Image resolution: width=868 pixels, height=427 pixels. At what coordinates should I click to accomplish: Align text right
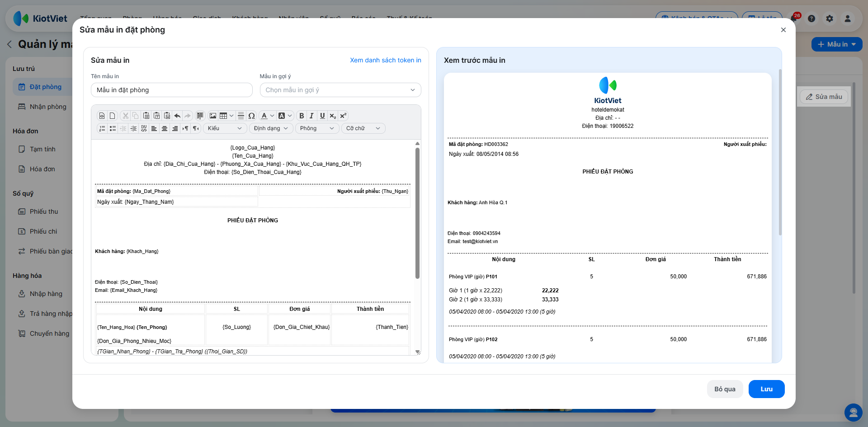click(x=175, y=128)
